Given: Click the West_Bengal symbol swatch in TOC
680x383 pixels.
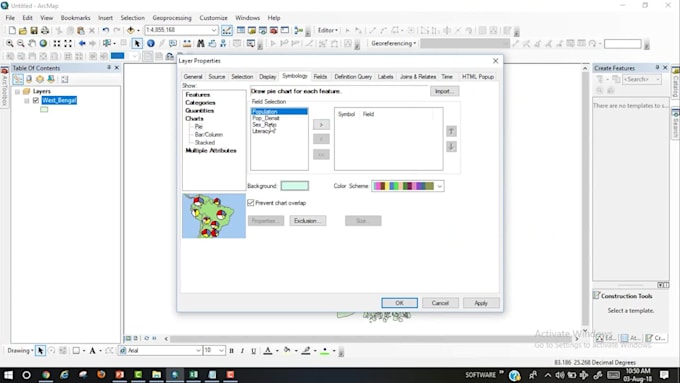Looking at the screenshot, I should [x=44, y=110].
